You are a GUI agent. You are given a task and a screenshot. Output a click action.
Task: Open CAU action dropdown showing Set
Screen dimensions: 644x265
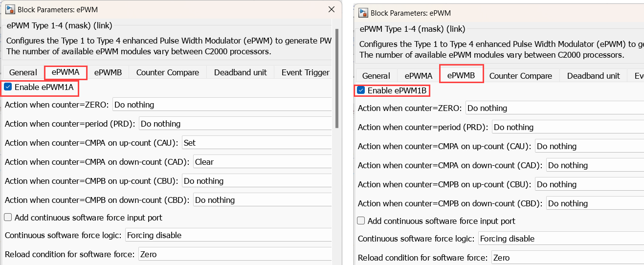coord(257,143)
